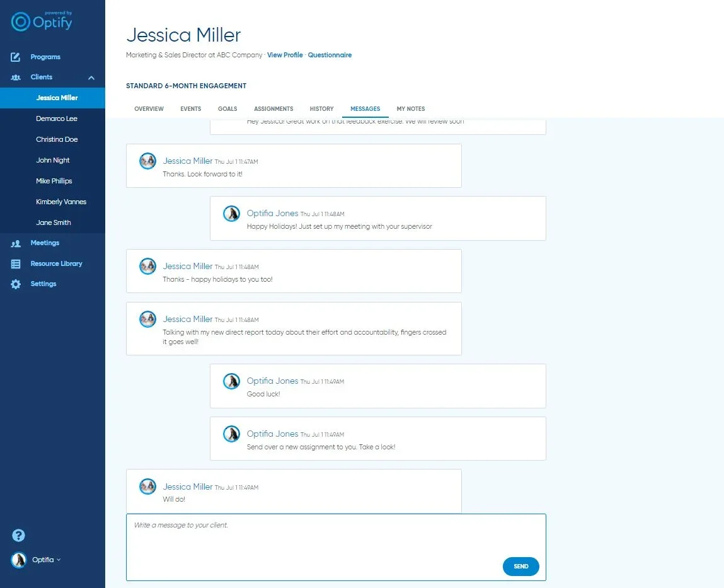Click the Clients people icon
The width and height of the screenshot is (724, 588).
coord(16,77)
